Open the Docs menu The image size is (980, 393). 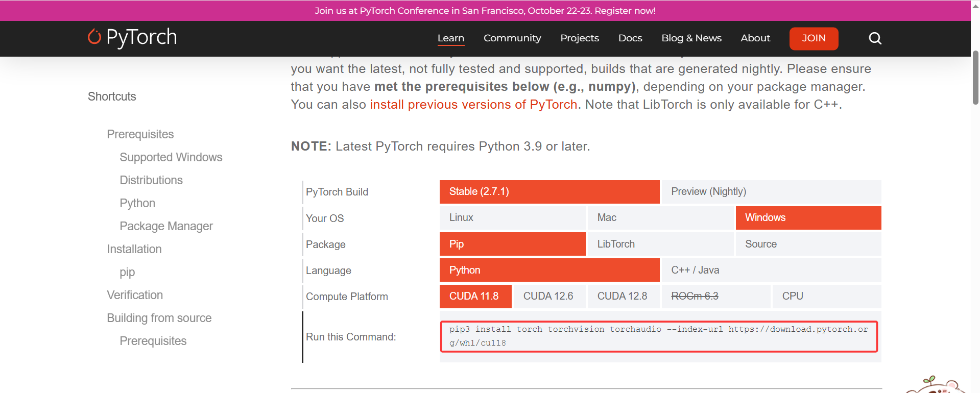630,38
